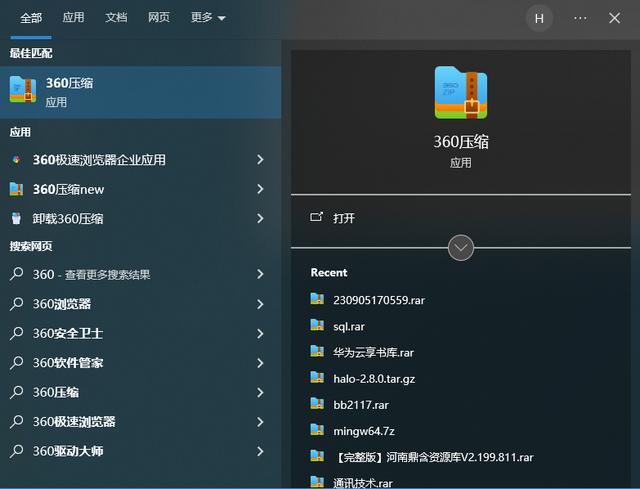Expand 360极速浏览器企业应用 arrow
The image size is (640, 489).
pyautogui.click(x=260, y=160)
